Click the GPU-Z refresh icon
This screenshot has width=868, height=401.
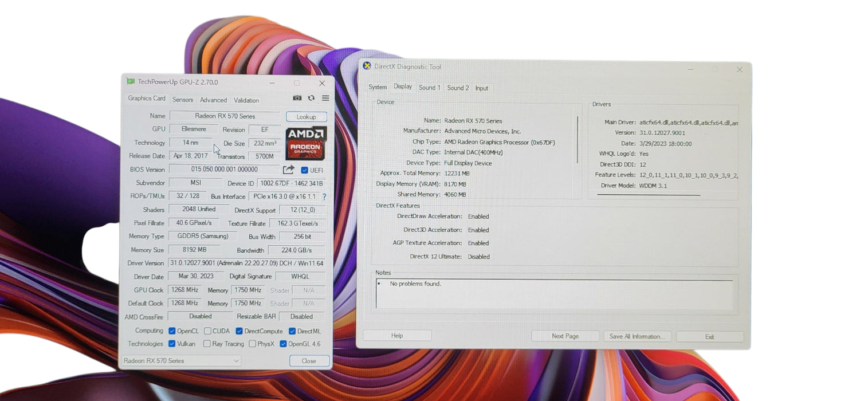[x=311, y=98]
